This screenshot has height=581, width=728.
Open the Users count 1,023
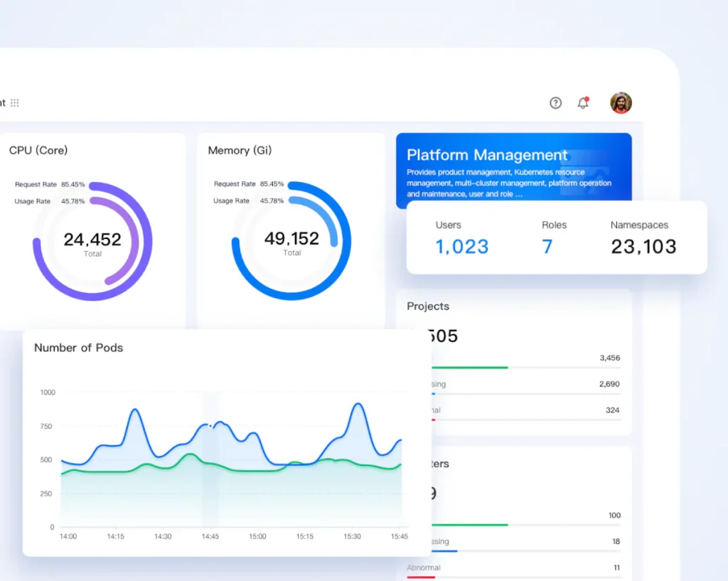(x=461, y=247)
